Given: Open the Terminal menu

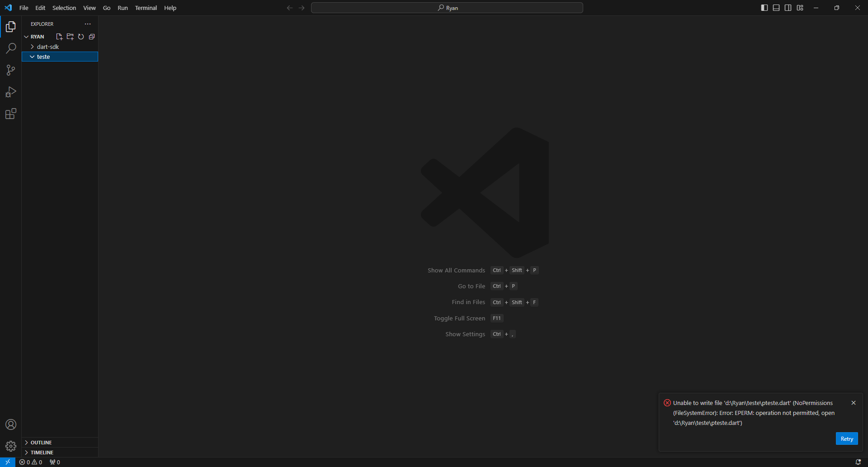Looking at the screenshot, I should tap(146, 8).
